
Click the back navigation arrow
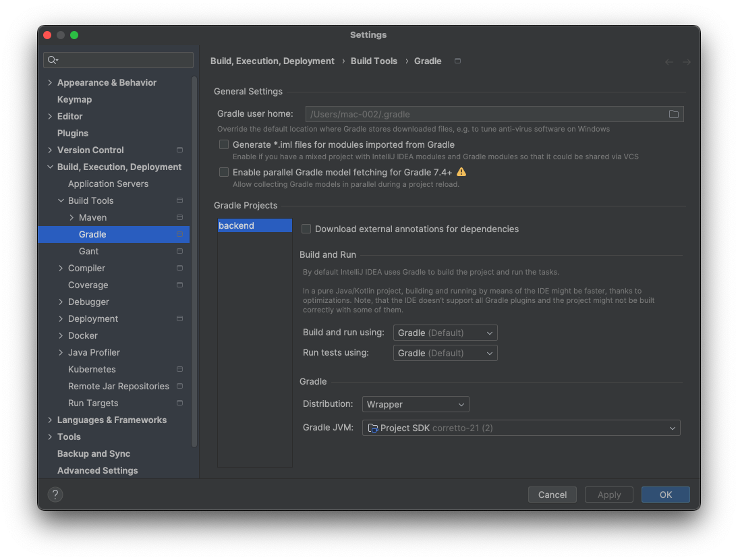pyautogui.click(x=669, y=62)
